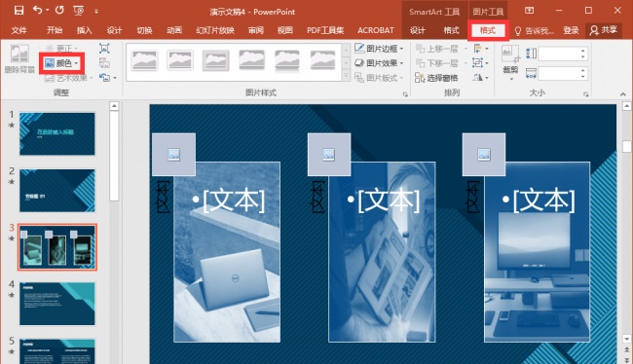Select the second picture style thumbnail
The width and height of the screenshot is (633, 364).
[x=179, y=61]
